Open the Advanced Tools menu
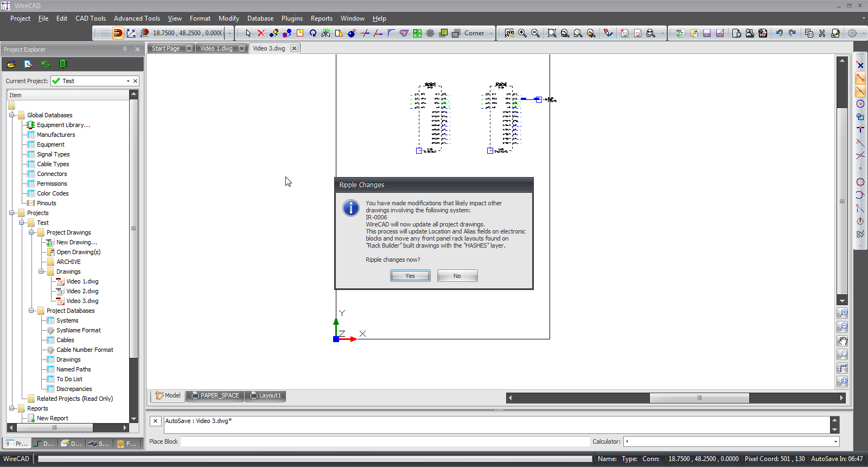 pos(137,18)
